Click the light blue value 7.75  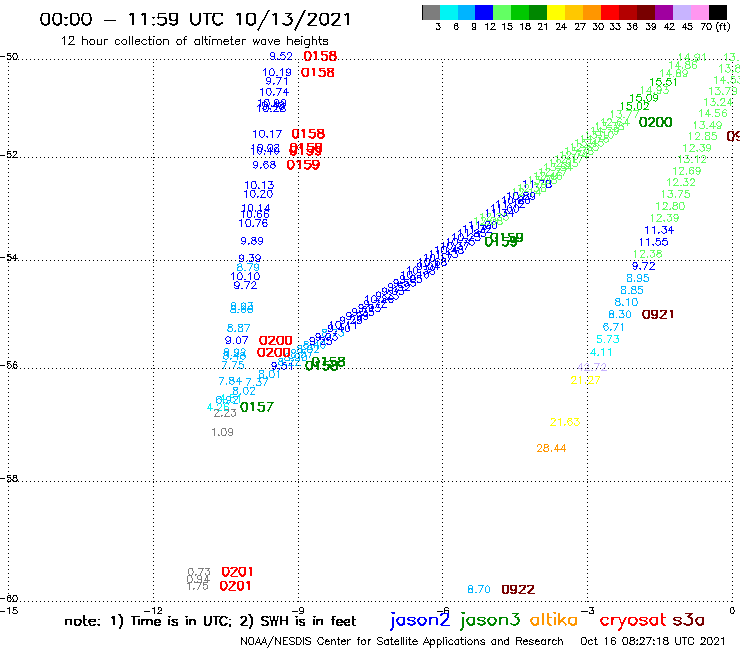233,365
